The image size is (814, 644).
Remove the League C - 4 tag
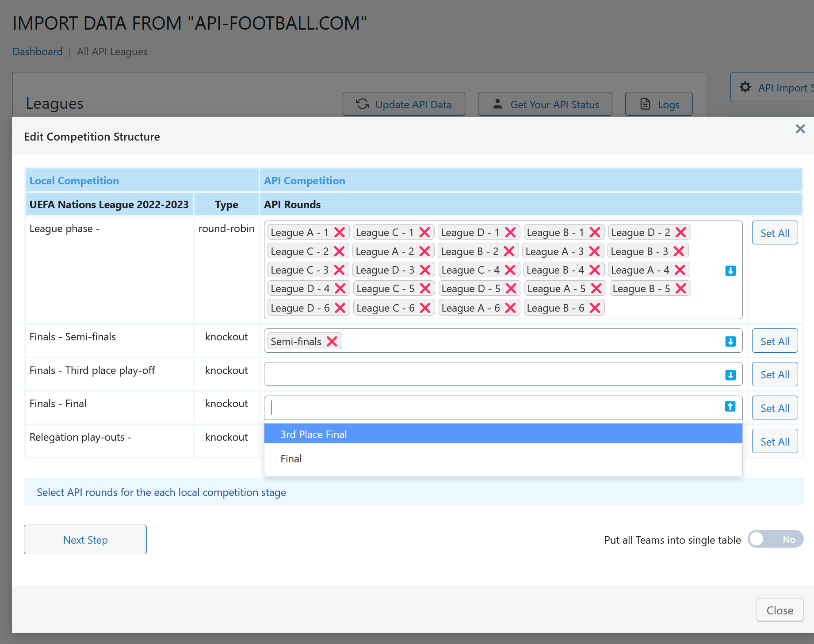pyautogui.click(x=510, y=270)
